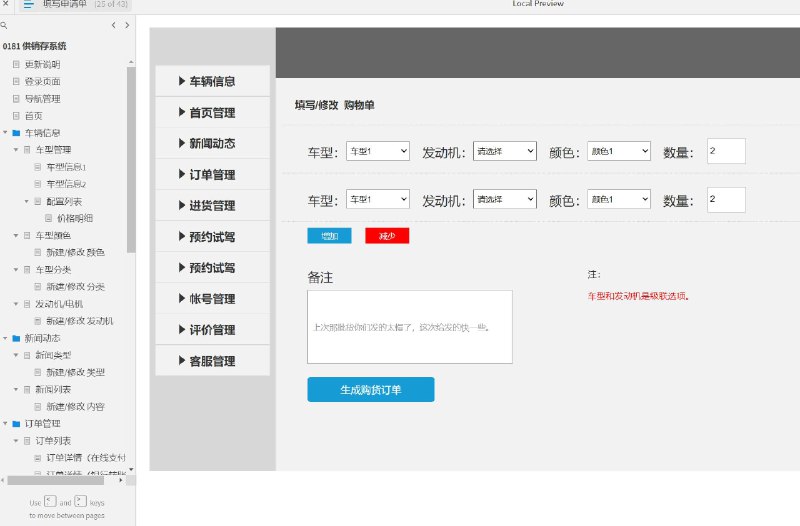Click the sidebar vertical scrollbar
Screen dimensions: 800x526
131,159
